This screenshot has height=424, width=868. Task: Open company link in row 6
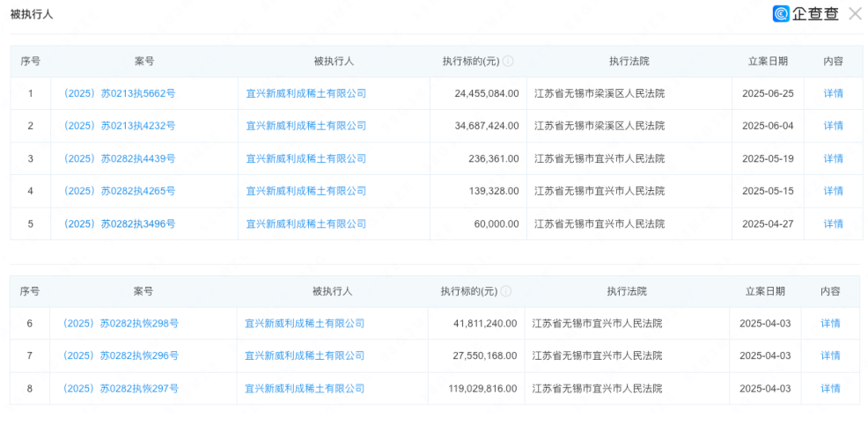(305, 324)
